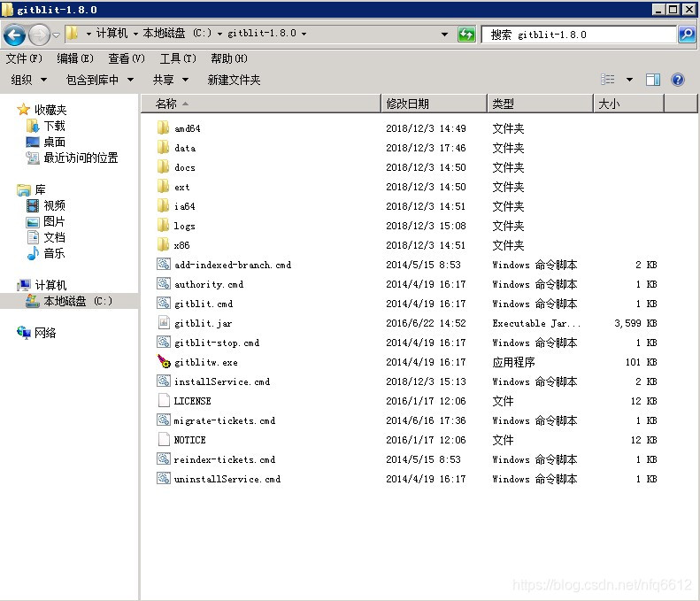This screenshot has height=601, width=700.
Task: Select the docs folder icon
Action: tap(163, 167)
